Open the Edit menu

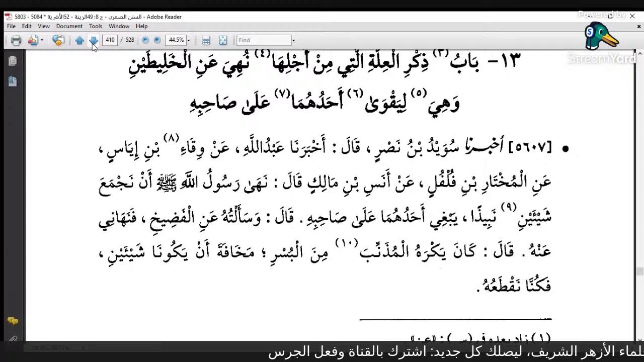pyautogui.click(x=27, y=26)
